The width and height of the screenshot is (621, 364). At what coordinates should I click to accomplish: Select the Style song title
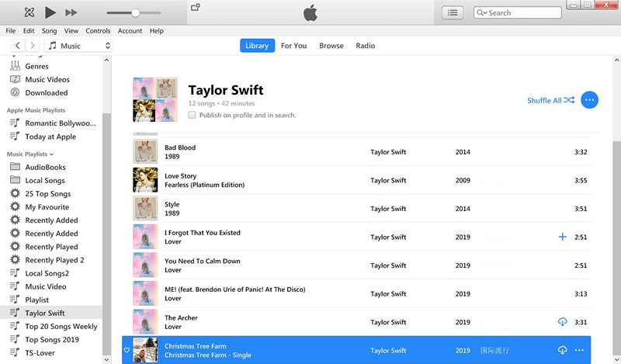tap(172, 204)
